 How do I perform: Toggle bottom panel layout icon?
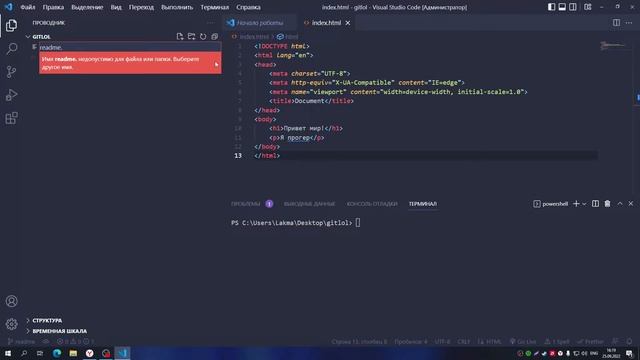pyautogui.click(x=562, y=7)
